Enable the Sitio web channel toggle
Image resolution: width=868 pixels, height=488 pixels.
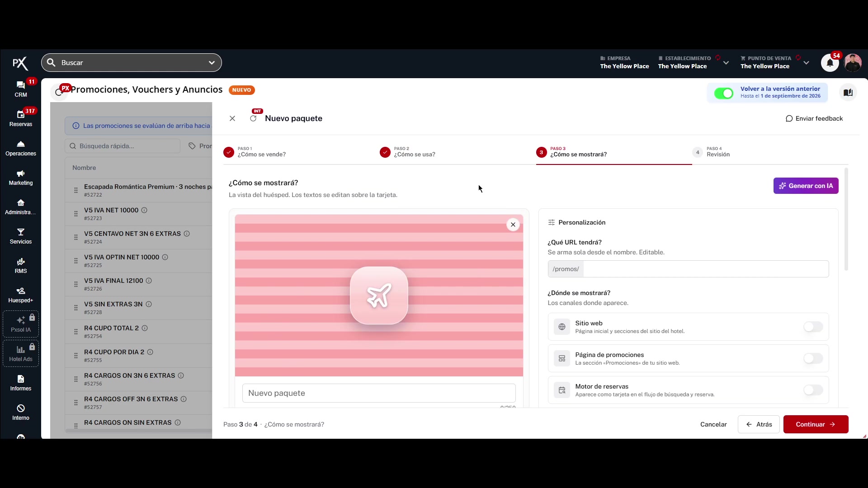(813, 327)
